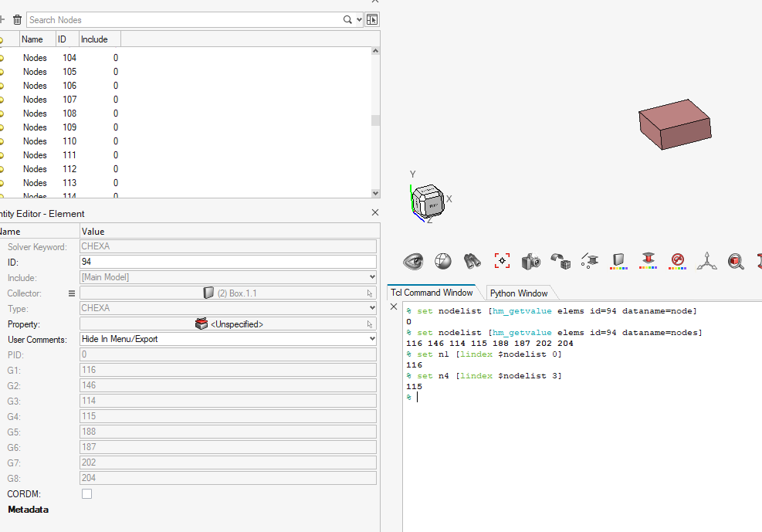Click the G4 field with value 115
Screen dimensions: 762x532
(x=228, y=416)
